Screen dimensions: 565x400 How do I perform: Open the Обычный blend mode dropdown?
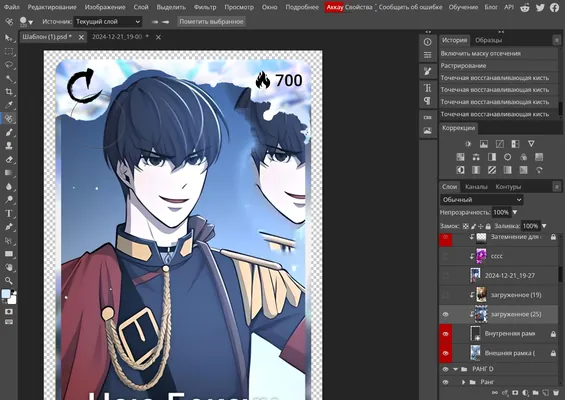point(481,200)
